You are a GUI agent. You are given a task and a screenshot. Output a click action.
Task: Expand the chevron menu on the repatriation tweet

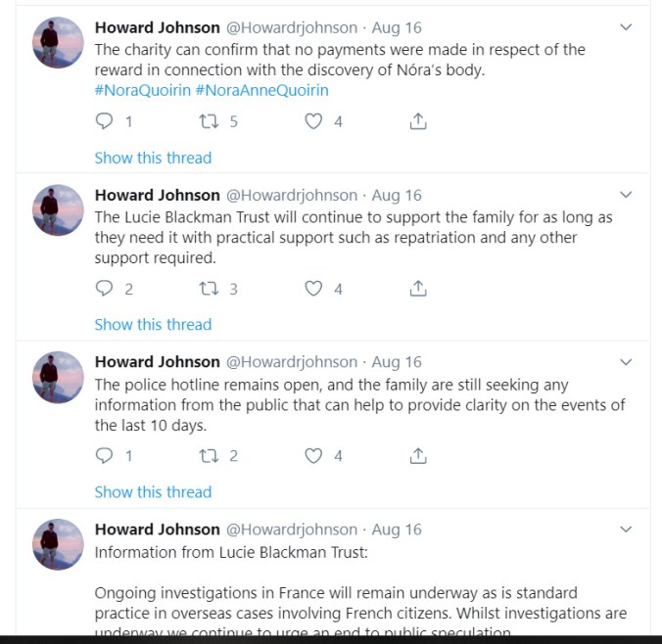(x=627, y=195)
